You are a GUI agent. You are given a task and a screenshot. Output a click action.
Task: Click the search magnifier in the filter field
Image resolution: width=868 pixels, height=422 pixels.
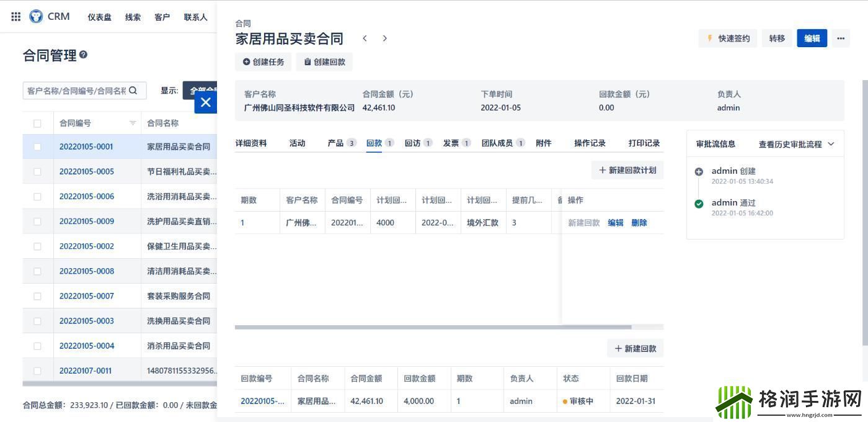[x=133, y=91]
